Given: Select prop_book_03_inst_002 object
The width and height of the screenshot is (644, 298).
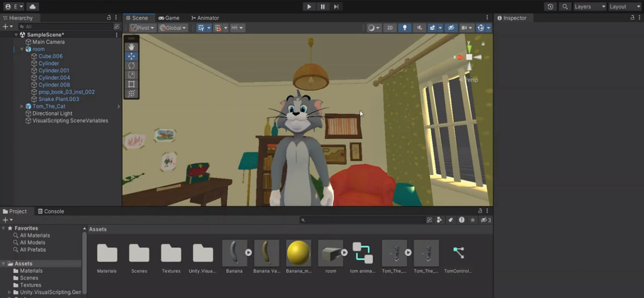Looking at the screenshot, I should (x=66, y=92).
